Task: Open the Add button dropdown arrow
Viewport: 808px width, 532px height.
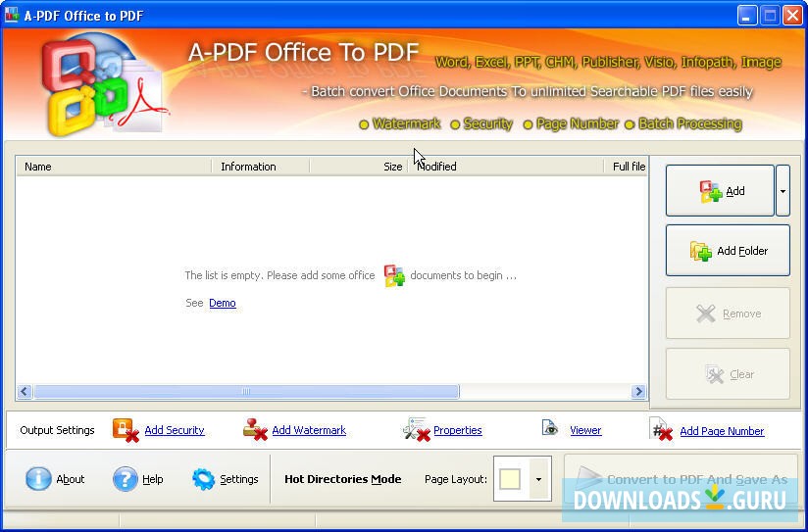Action: pos(783,190)
